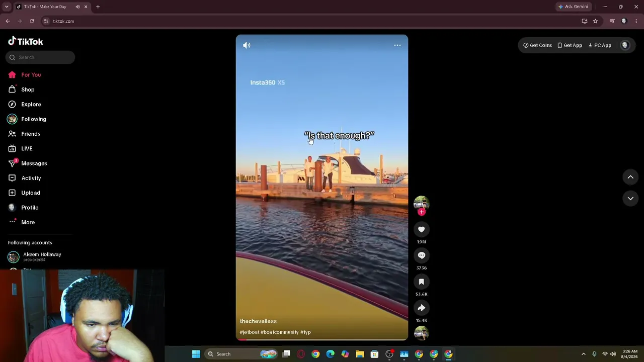Open Microsoft Store from the taskbar

374,354
